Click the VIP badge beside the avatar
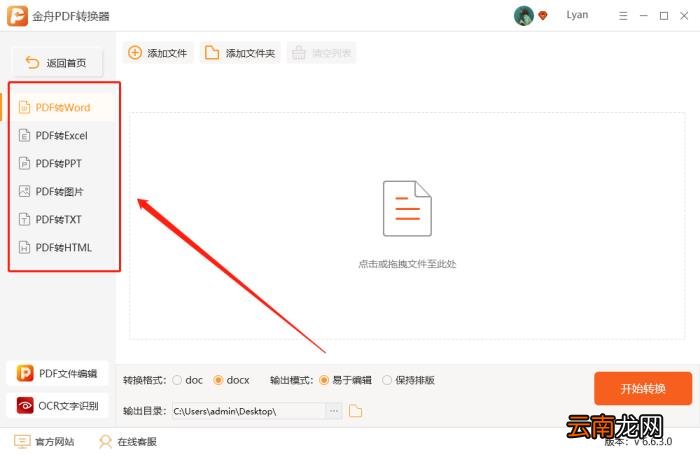 [x=543, y=16]
